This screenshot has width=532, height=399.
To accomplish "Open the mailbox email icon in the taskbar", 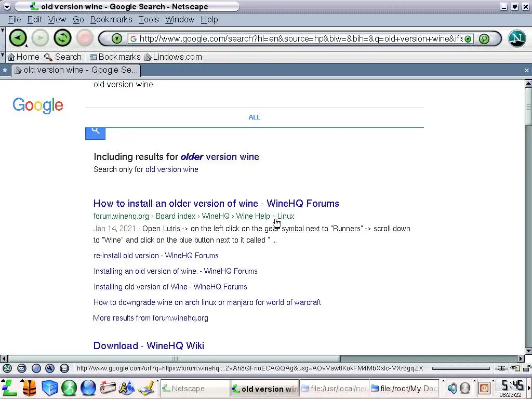I will point(108,388).
